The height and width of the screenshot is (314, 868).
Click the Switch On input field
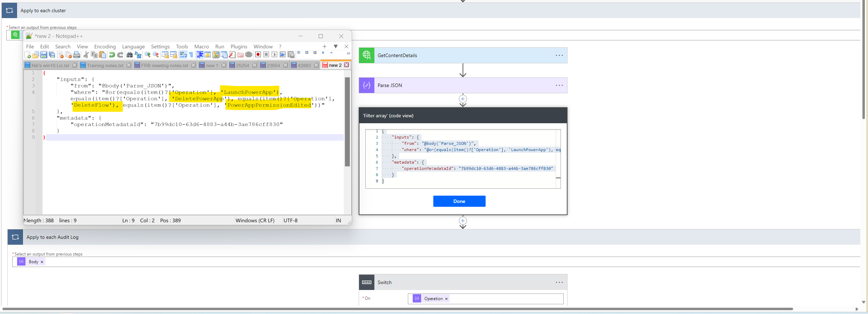coord(486,299)
